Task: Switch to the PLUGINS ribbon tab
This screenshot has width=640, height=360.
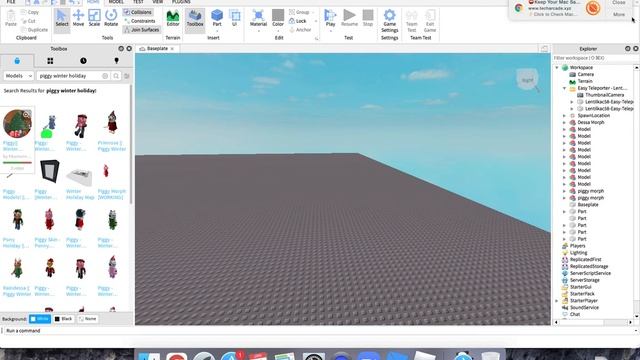Action: (181, 2)
